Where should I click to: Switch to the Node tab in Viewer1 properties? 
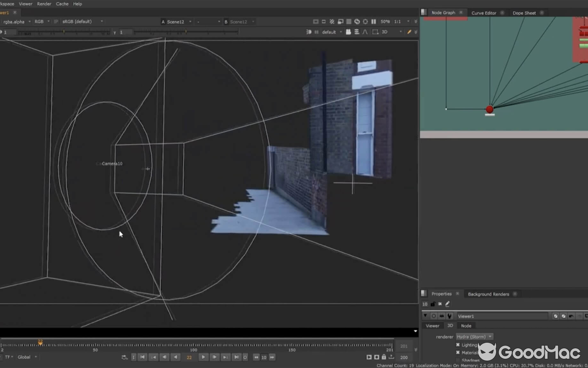[466, 325]
